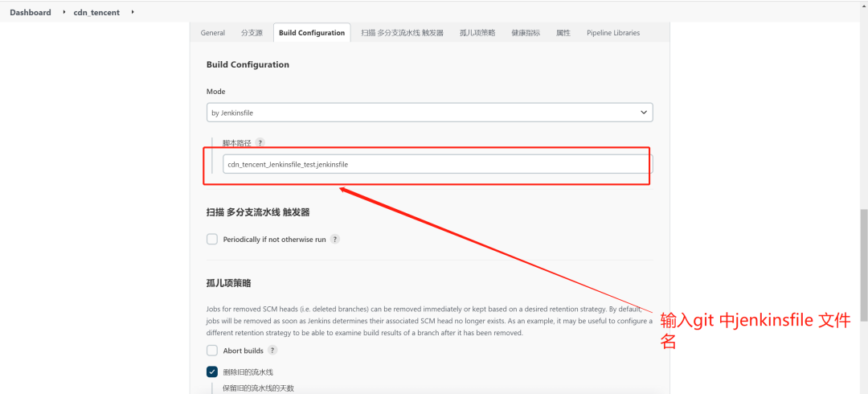Image resolution: width=868 pixels, height=394 pixels.
Task: Click the 扫描 多分支流水线 触发器 section heading
Action: (x=258, y=212)
